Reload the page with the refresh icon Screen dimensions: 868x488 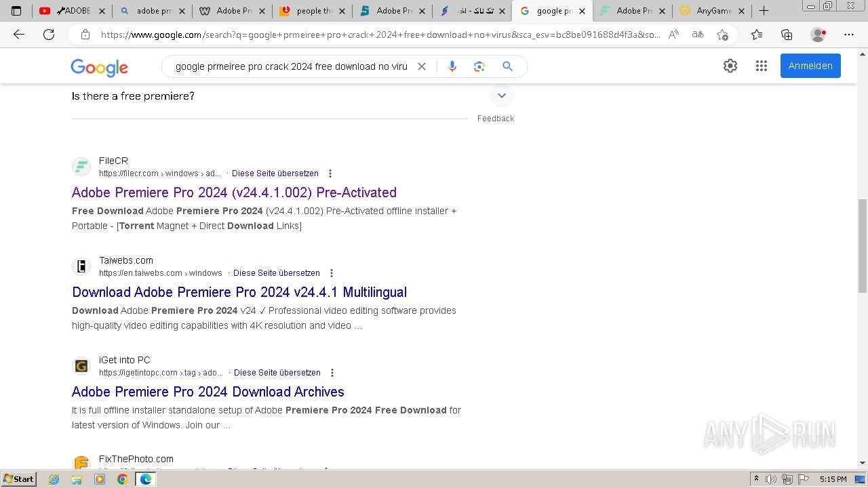tap(49, 35)
